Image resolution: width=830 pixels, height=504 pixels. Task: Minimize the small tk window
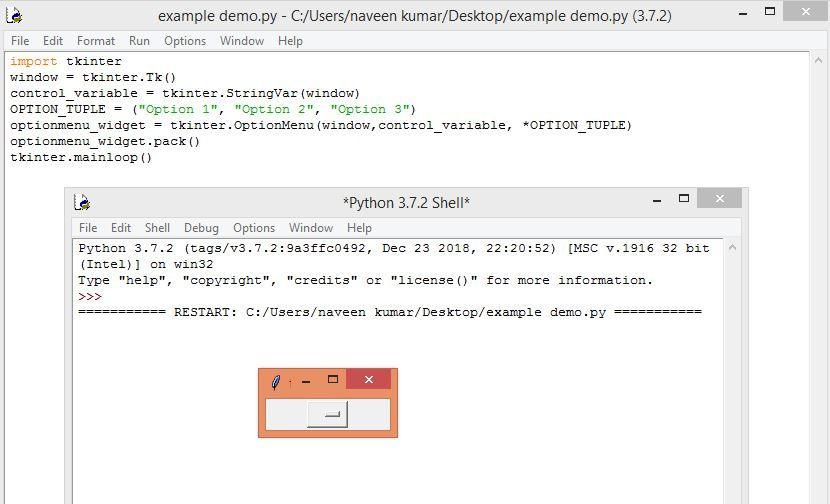click(x=306, y=381)
